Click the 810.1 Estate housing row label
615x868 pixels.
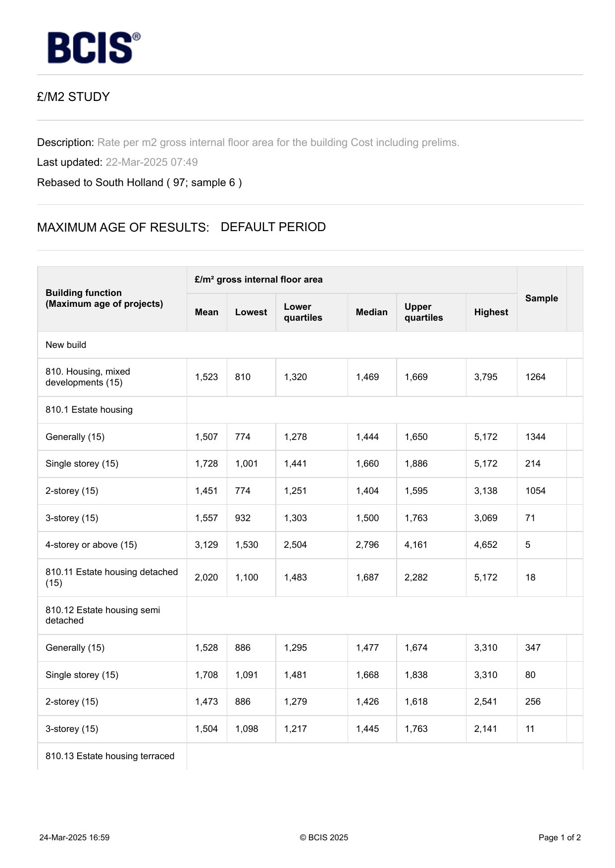point(89,410)
